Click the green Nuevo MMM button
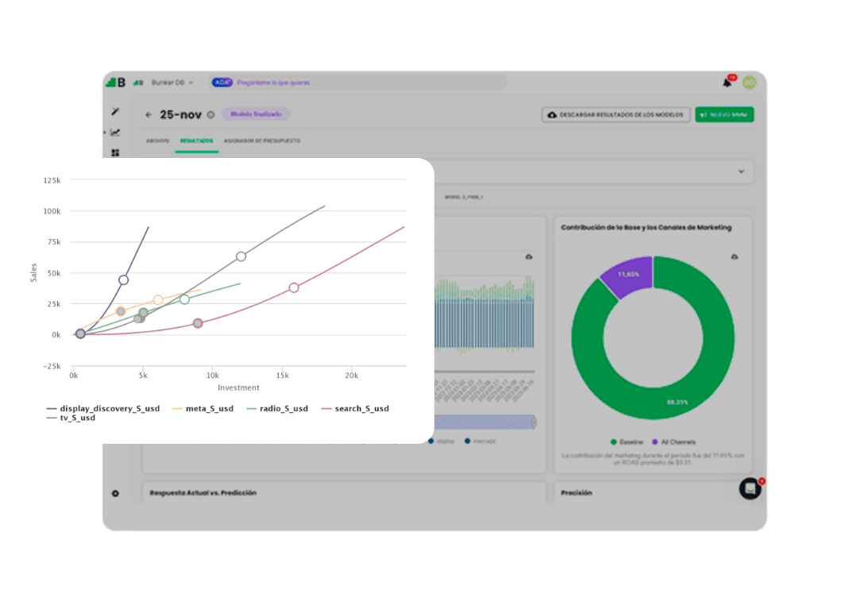Viewport: 868px width, 601px height. point(724,114)
